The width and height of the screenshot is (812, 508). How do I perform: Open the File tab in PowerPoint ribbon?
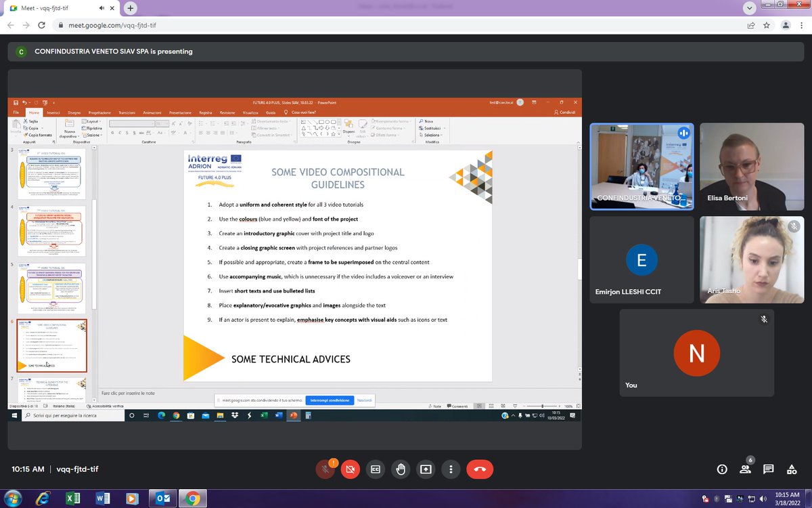(16, 112)
